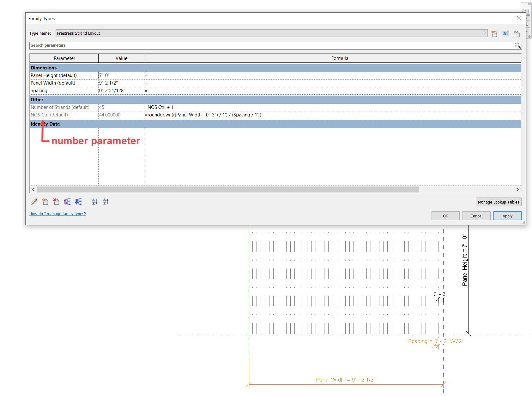Confirm changes with OK
The image size is (532, 396).
[445, 216]
